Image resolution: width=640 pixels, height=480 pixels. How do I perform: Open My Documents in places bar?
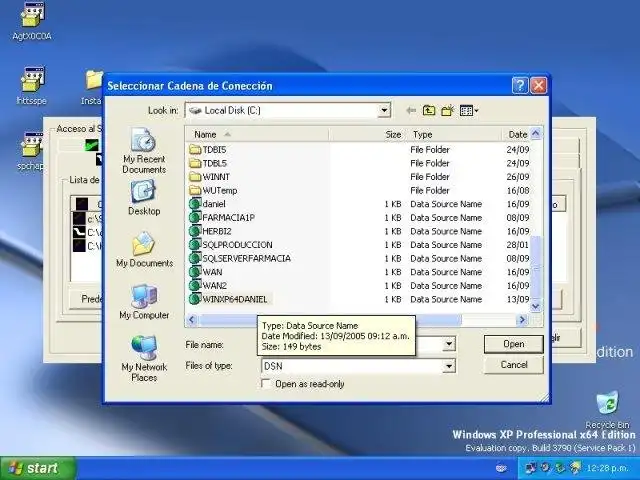coord(144,250)
